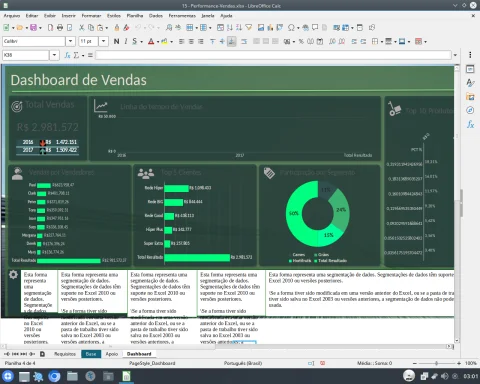The image size is (480, 384).
Task: Open the Save dropdown arrow
Action: coord(40,28)
